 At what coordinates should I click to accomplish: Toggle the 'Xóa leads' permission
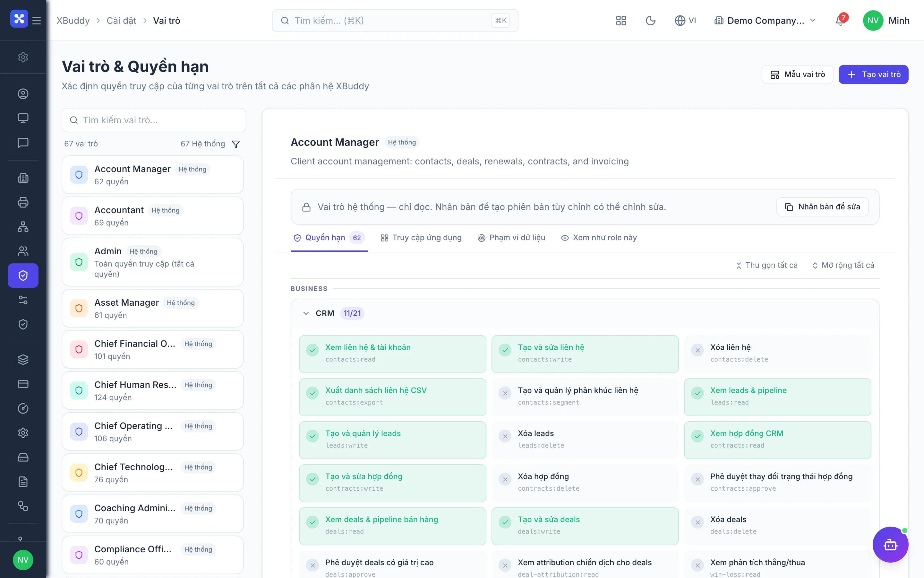coord(585,440)
